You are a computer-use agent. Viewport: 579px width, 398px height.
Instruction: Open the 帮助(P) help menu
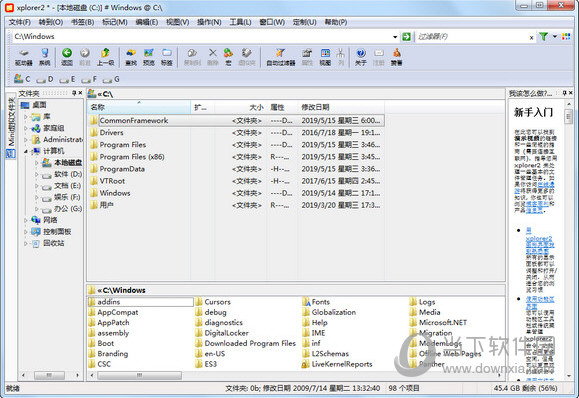335,23
